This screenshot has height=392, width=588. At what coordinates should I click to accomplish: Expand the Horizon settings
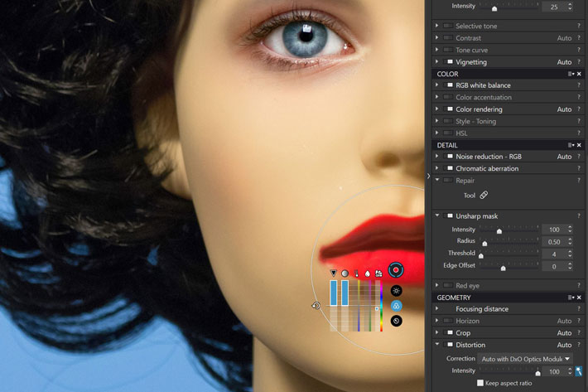(437, 321)
